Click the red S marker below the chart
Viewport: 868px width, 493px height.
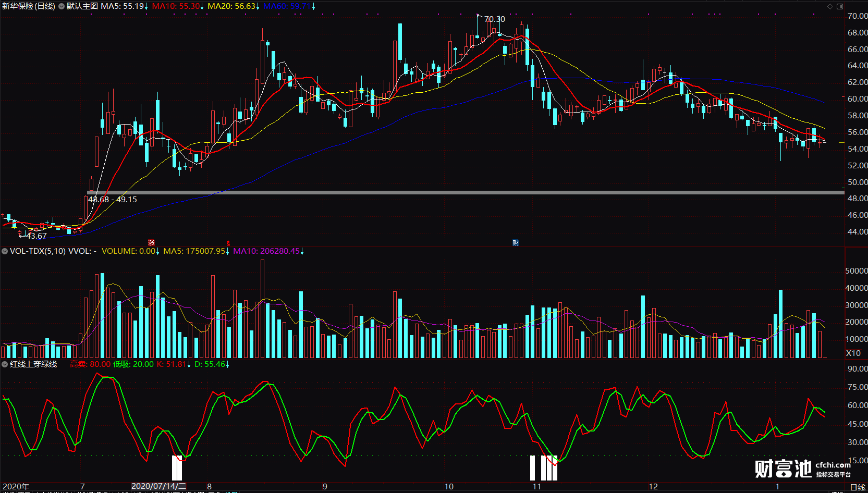point(228,243)
